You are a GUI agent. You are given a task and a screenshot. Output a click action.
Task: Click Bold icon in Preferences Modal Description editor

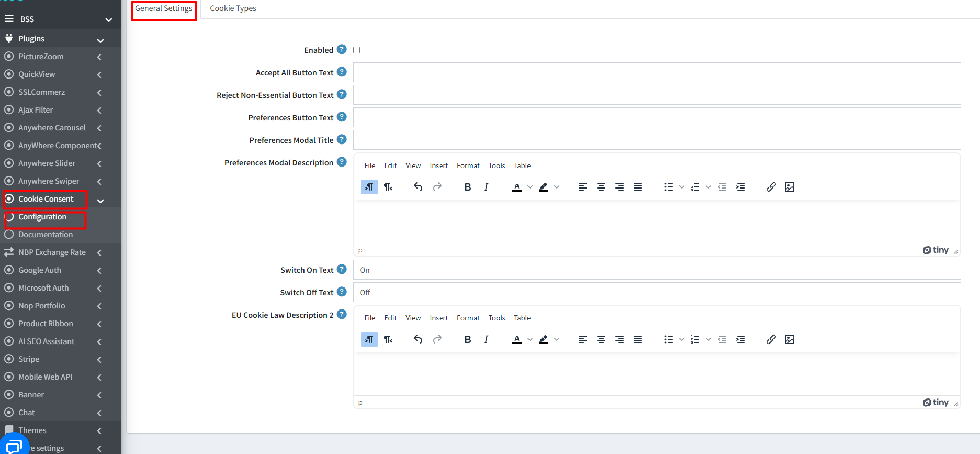(x=468, y=187)
